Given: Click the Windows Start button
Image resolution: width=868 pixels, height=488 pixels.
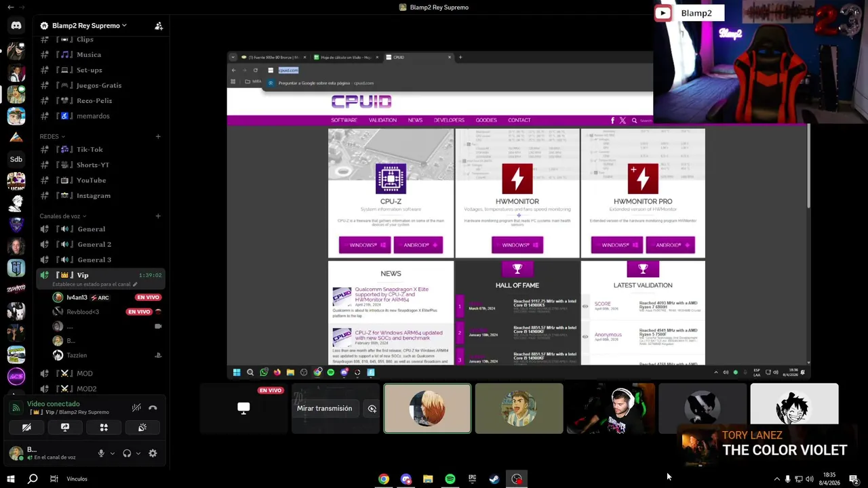Looking at the screenshot, I should (11, 479).
